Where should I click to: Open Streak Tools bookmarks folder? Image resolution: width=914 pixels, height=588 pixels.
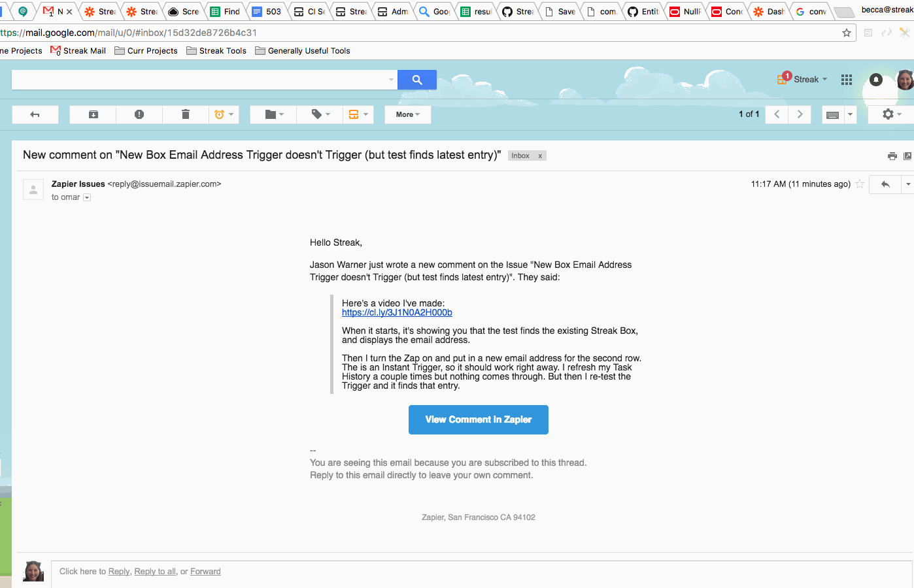pos(216,50)
